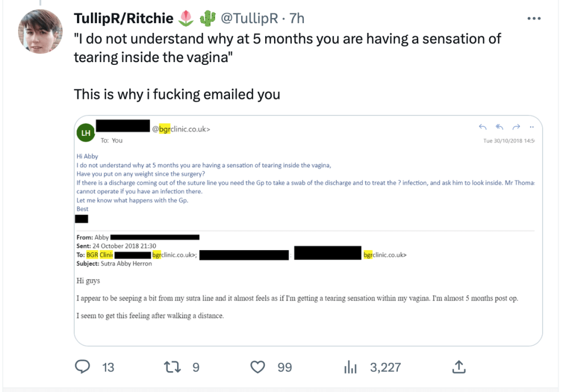Open TullipR/Ritchie profile picture

tap(40, 31)
